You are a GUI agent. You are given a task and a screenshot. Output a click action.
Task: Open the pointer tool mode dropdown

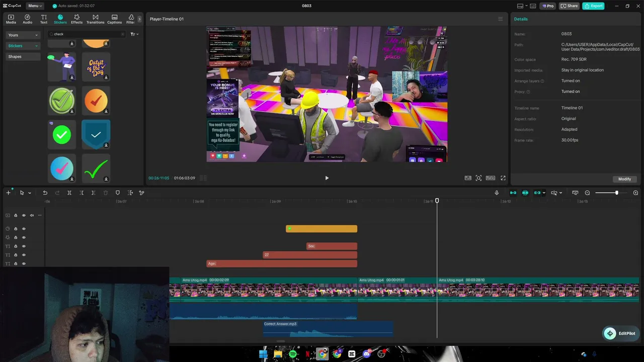point(30,193)
